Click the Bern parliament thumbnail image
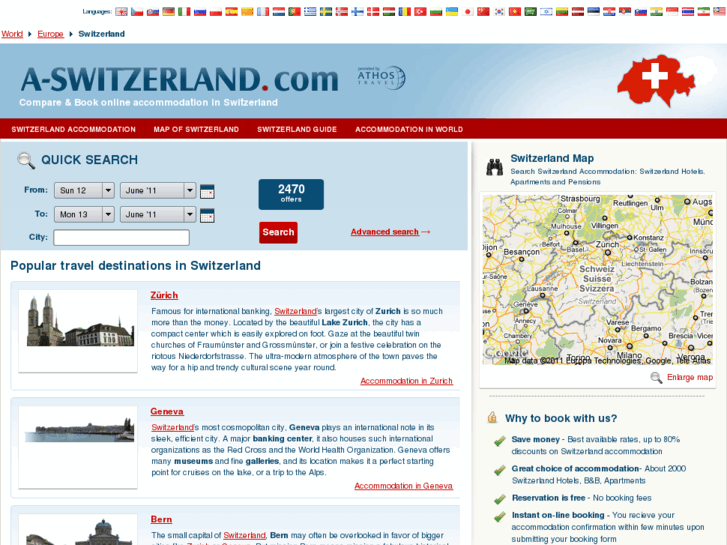727x545 pixels. (78, 530)
